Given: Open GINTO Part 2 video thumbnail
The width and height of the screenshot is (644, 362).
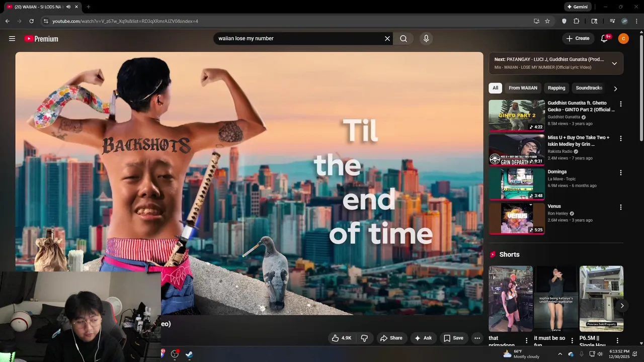Looking at the screenshot, I should pos(517,115).
